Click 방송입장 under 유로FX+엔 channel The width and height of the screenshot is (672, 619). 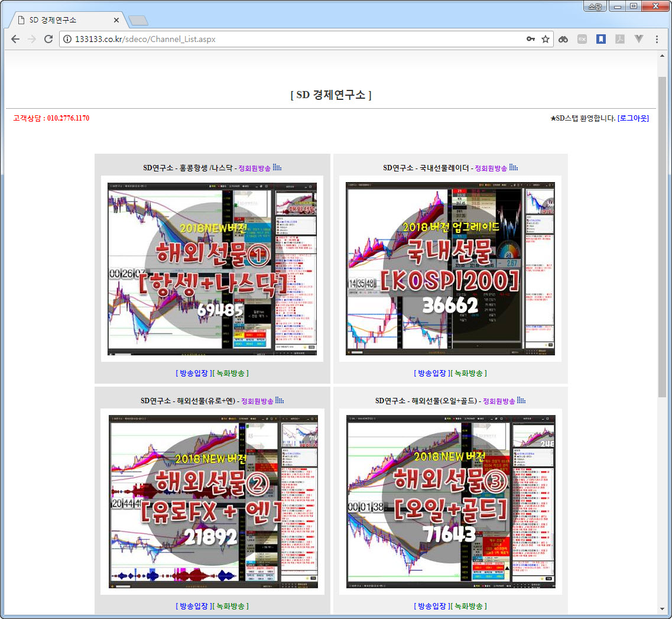pyautogui.click(x=194, y=606)
